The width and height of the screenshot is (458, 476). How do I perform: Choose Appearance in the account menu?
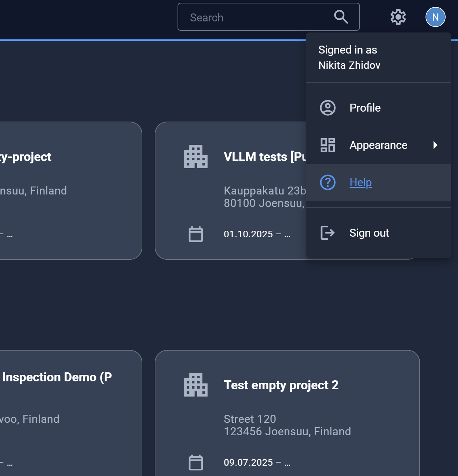pyautogui.click(x=378, y=145)
